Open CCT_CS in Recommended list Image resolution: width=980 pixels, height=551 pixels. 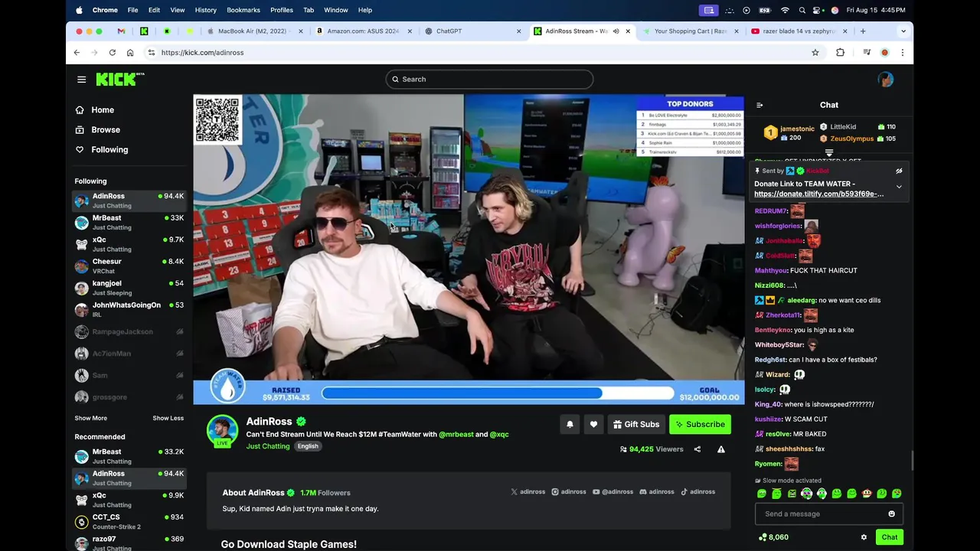click(129, 521)
